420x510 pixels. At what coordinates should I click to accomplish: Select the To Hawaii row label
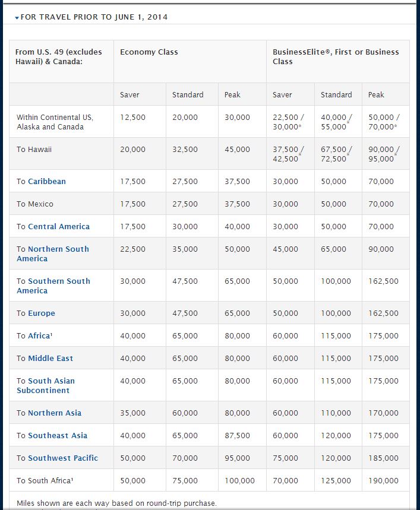coord(34,149)
